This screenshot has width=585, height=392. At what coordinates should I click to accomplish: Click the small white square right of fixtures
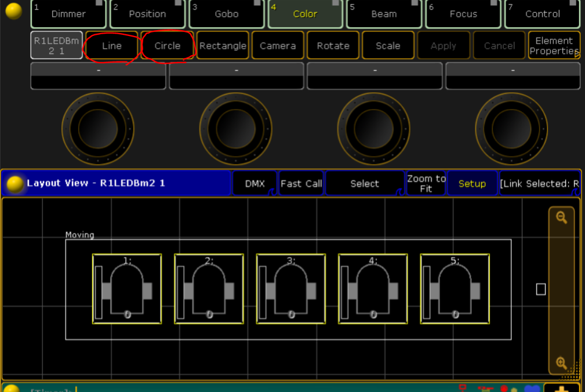click(540, 289)
